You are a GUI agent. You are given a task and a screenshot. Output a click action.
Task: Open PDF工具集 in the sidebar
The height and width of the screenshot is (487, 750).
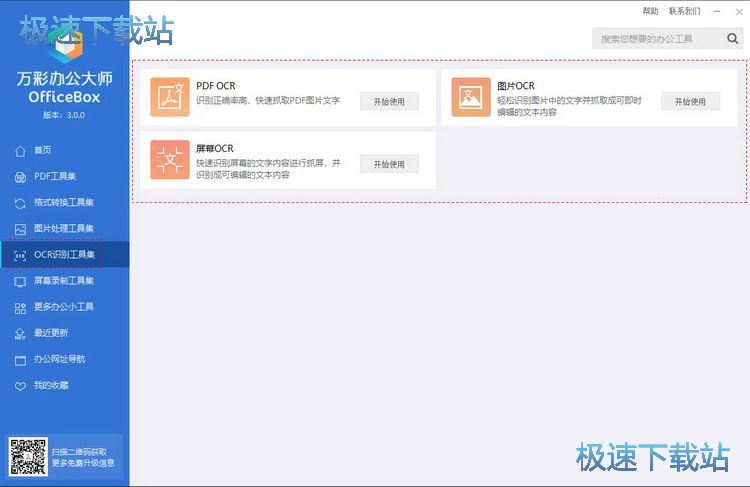pos(65,177)
